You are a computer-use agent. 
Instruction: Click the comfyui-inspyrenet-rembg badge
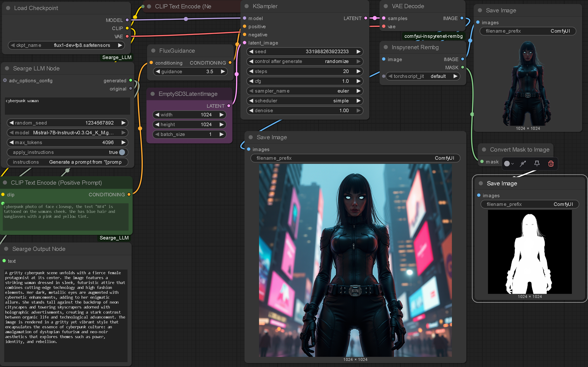click(433, 36)
